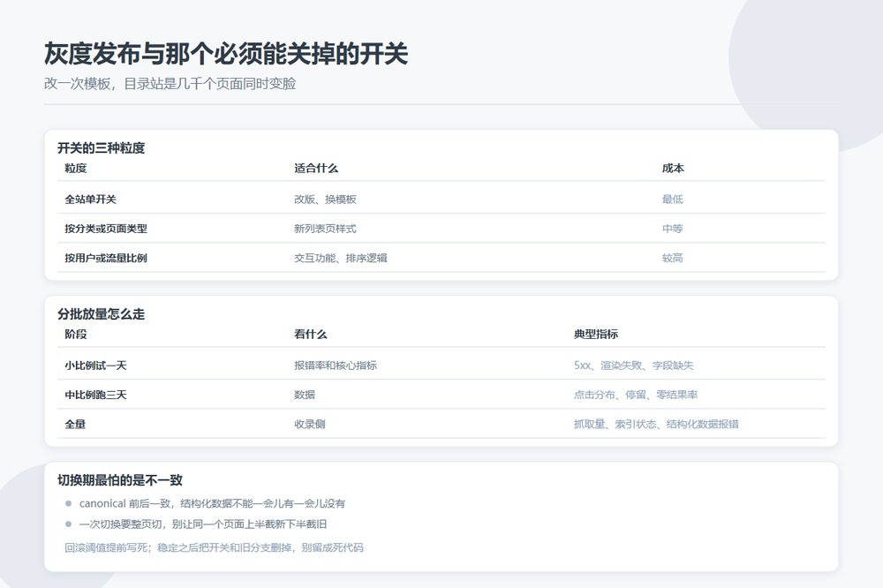Click the cell 数据
The height and width of the screenshot is (588, 883).
point(305,395)
